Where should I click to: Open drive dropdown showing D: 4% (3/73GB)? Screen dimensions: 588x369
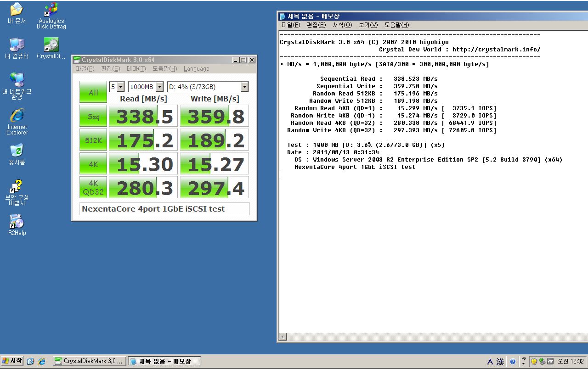pyautogui.click(x=208, y=87)
